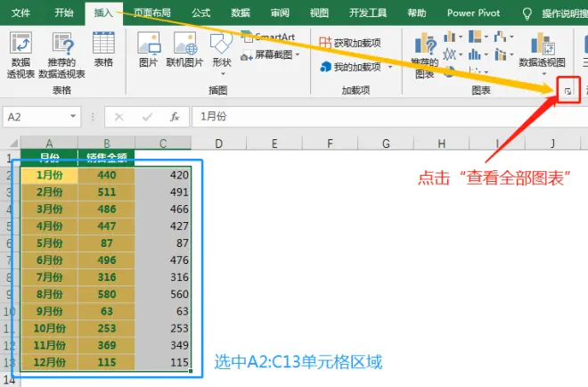Click the 屏幕截图 screenshot tool
The height and width of the screenshot is (387, 588).
(266, 55)
